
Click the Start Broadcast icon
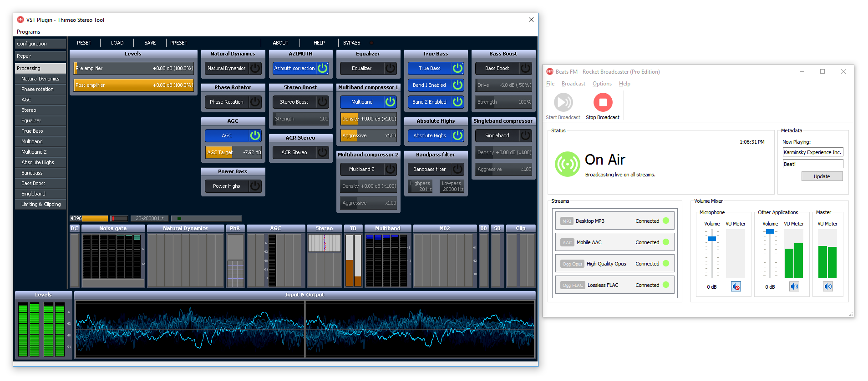click(x=563, y=102)
